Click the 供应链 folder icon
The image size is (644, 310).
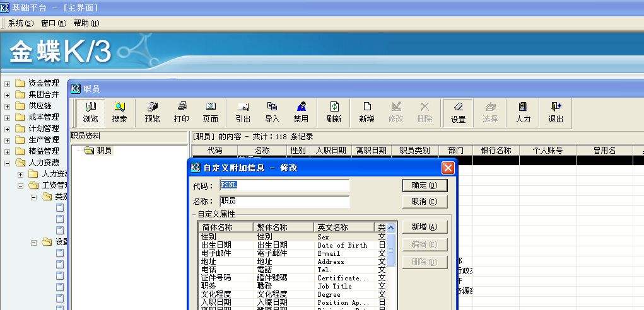click(x=20, y=106)
